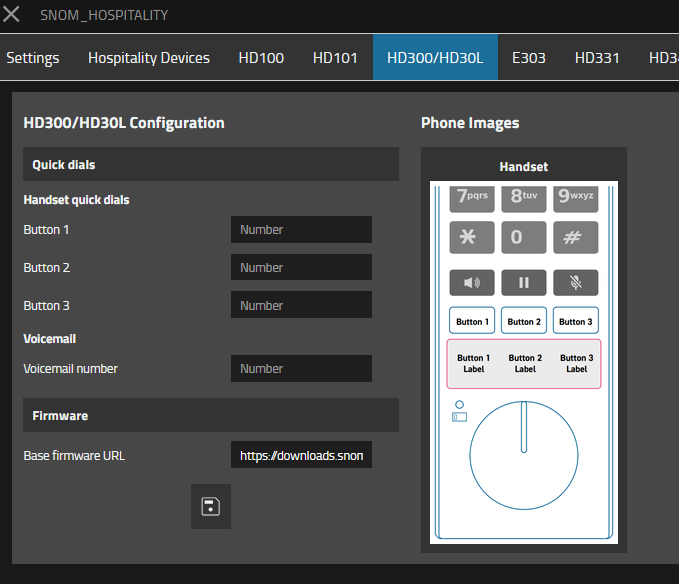Open the HD101 tab

[x=335, y=58]
